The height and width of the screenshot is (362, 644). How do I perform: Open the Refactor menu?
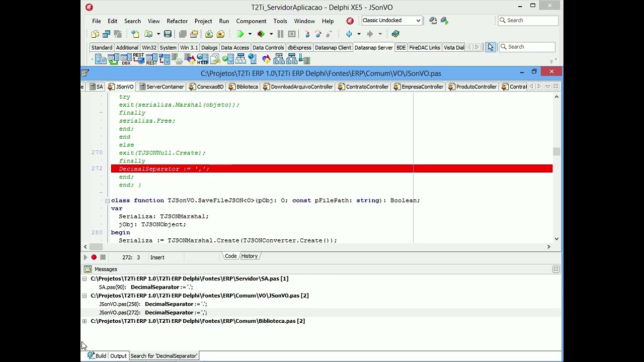tap(177, 21)
